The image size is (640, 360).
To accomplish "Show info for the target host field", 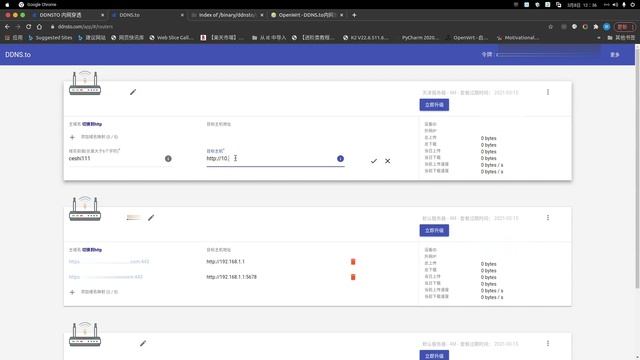I will point(340,159).
